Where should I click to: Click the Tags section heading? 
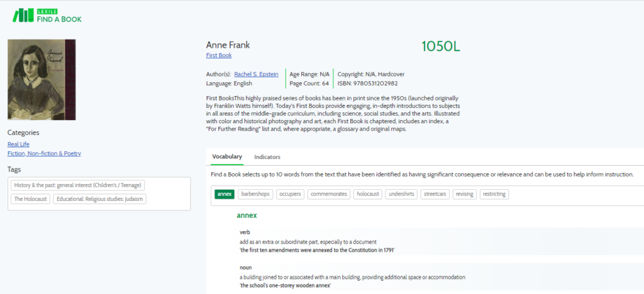[x=14, y=170]
